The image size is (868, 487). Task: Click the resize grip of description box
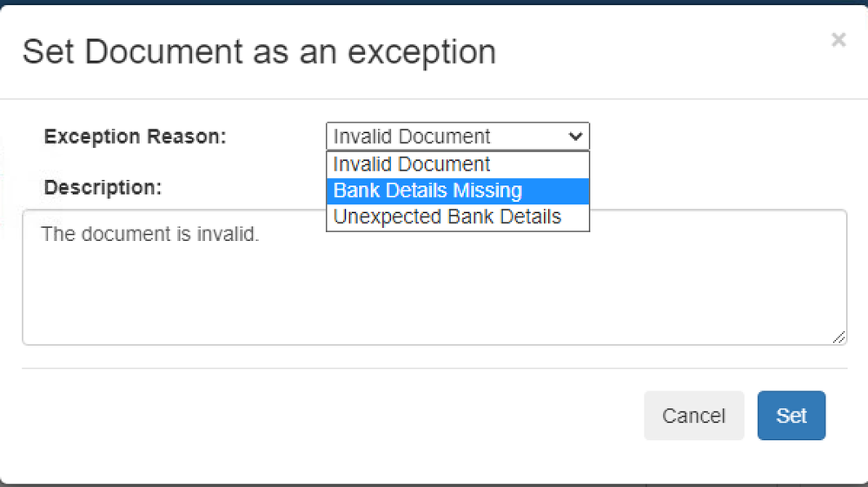(838, 337)
